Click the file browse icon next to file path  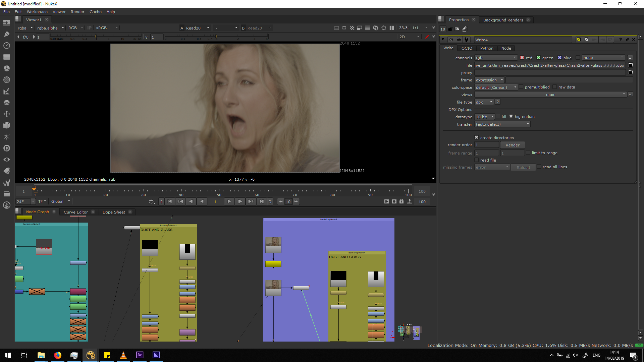pos(631,65)
